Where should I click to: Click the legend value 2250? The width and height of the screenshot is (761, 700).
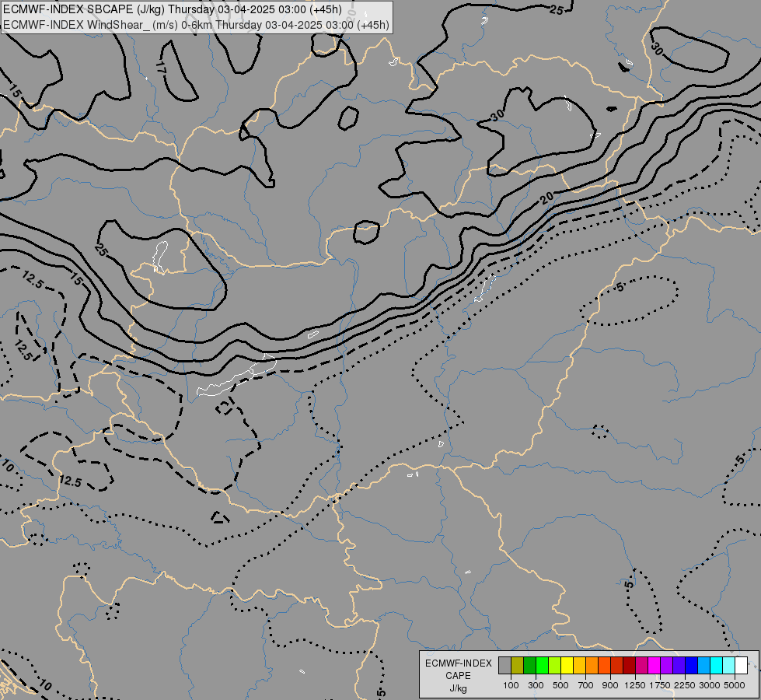[x=685, y=685]
